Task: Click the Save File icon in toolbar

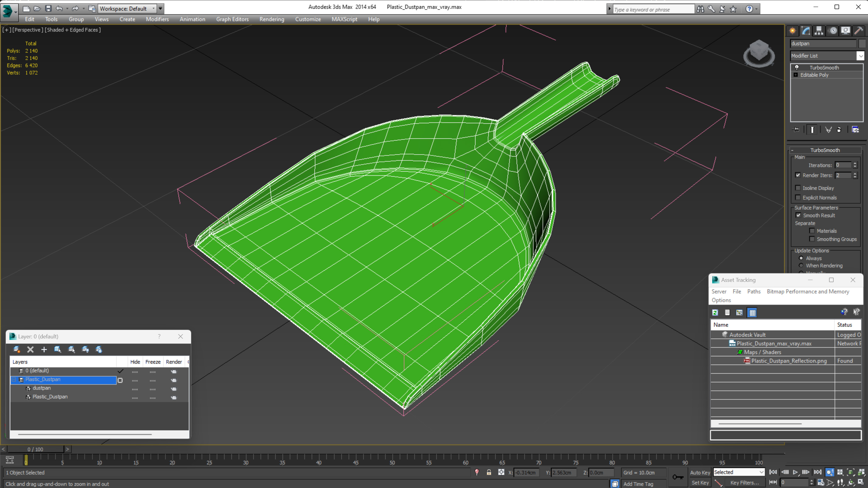Action: coord(48,9)
